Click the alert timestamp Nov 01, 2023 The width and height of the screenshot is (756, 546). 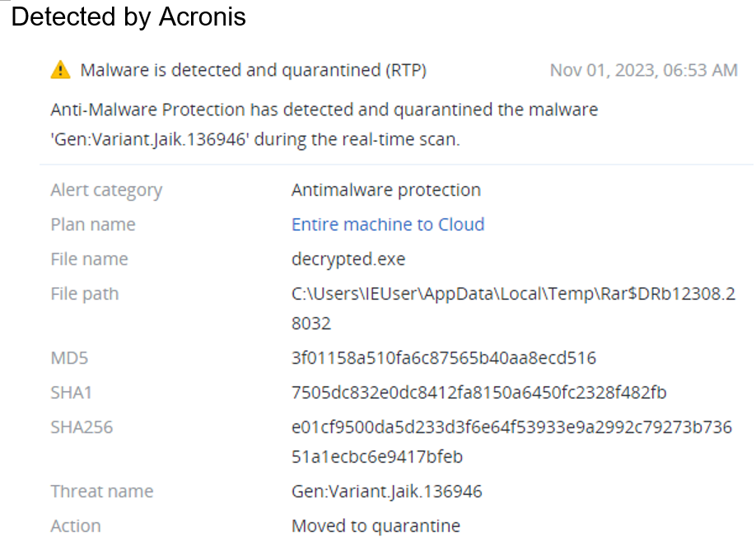click(x=644, y=71)
